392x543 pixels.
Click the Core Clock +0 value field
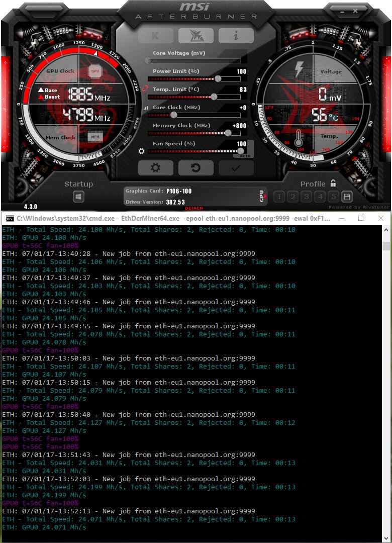pyautogui.click(x=243, y=108)
